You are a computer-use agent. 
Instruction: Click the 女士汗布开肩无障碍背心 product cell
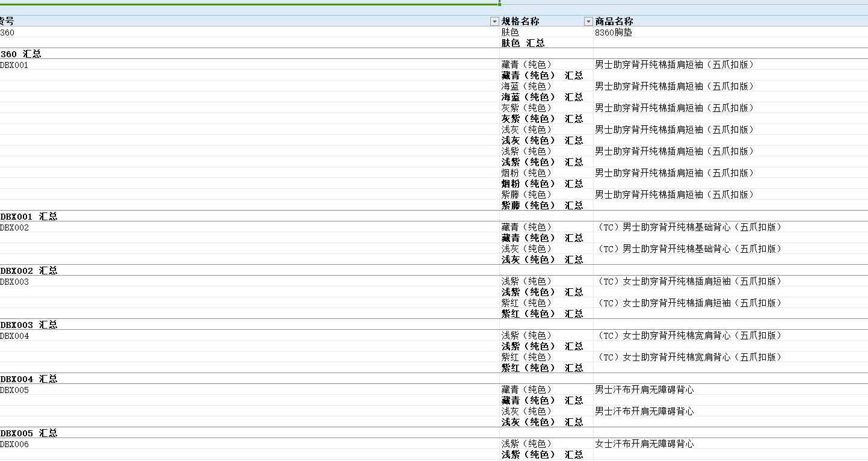point(644,444)
